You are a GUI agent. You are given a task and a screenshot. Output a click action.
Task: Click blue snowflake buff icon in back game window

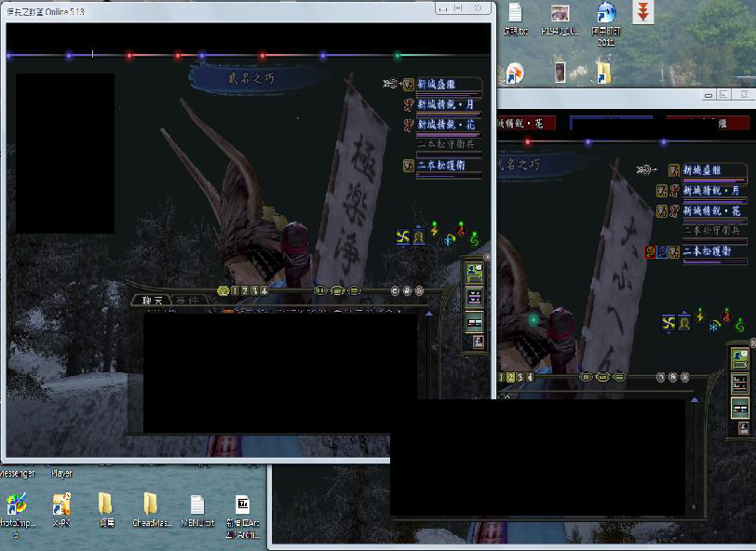pos(713,327)
